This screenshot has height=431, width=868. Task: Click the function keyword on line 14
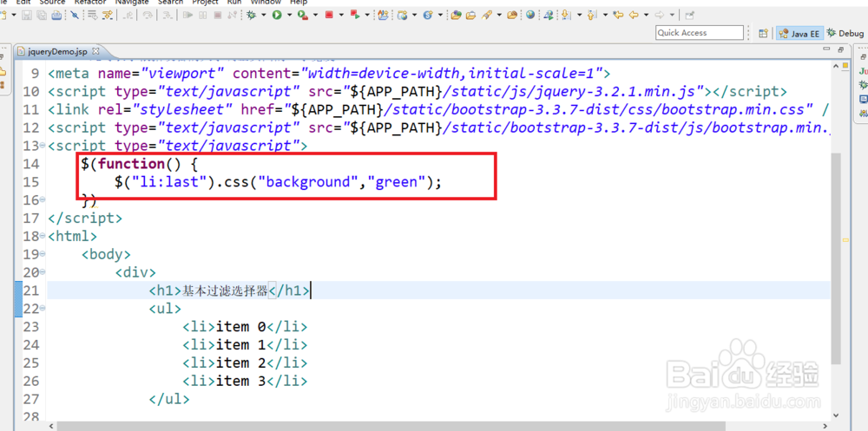pyautogui.click(x=131, y=164)
